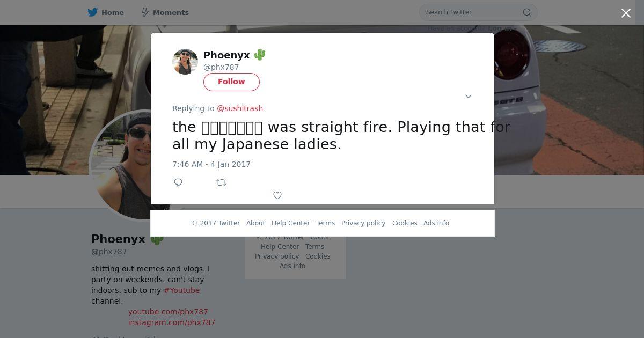Image resolution: width=644 pixels, height=338 pixels.
Task: Open the youtube.com/phx787 link
Action: 168,312
